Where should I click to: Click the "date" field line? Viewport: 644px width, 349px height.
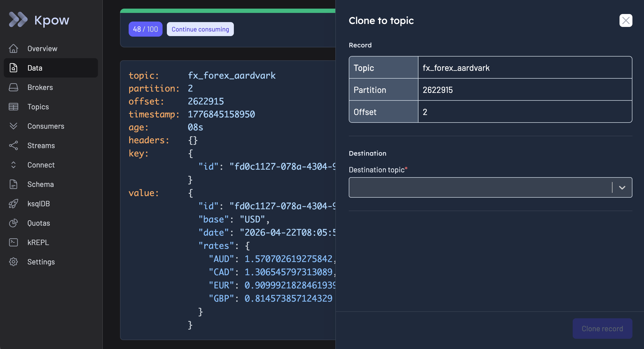pos(267,233)
